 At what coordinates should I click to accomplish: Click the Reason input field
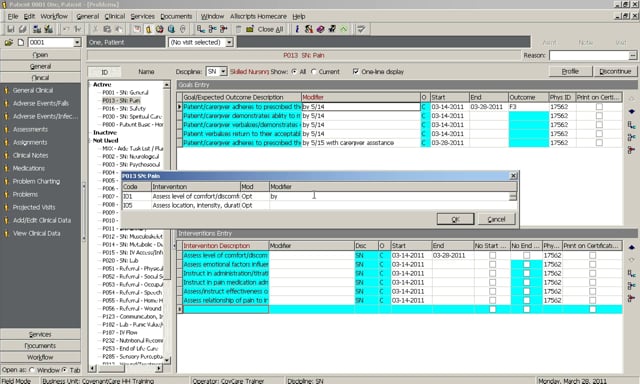point(589,55)
